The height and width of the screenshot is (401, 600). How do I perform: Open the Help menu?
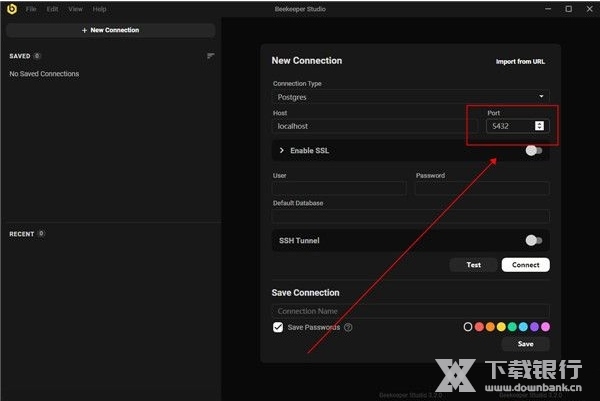(x=99, y=8)
